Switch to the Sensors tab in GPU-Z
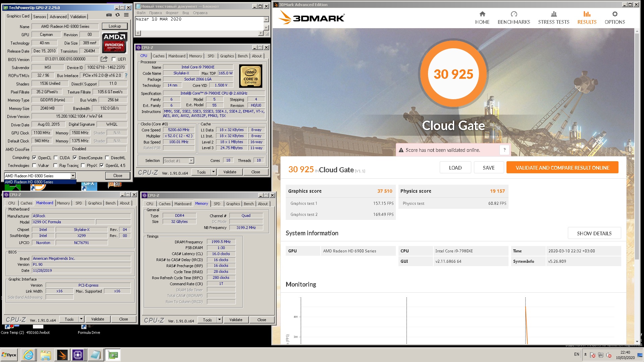Image resolution: width=644 pixels, height=362 pixels. point(40,16)
